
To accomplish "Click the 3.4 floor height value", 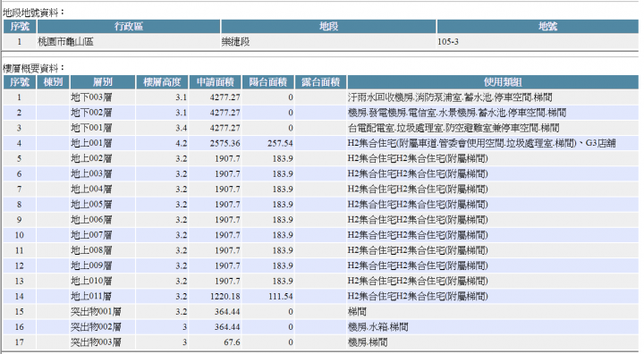I will [181, 128].
